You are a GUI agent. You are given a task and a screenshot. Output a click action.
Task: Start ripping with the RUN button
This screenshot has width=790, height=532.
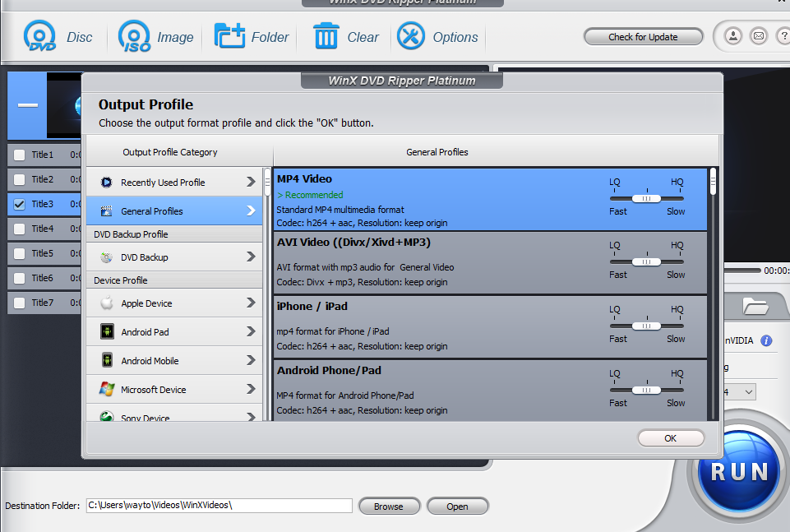point(738,471)
